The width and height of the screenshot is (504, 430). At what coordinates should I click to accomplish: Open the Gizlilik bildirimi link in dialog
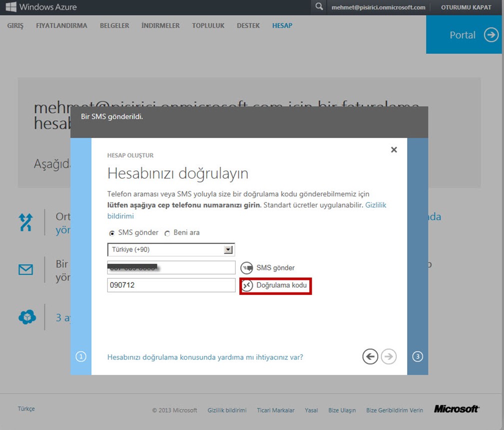tap(376, 205)
